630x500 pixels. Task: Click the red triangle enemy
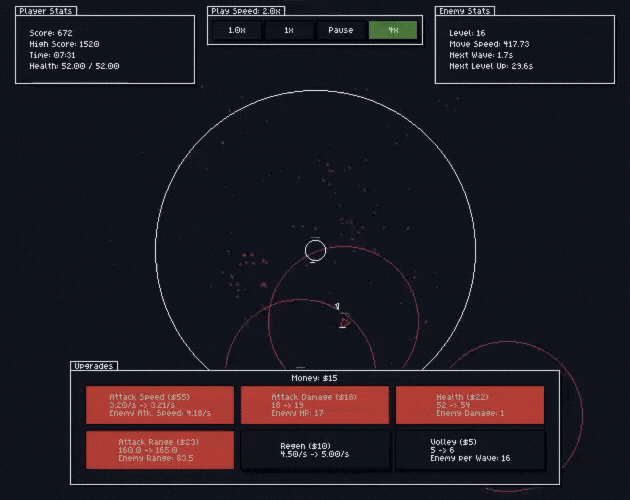[x=345, y=322]
